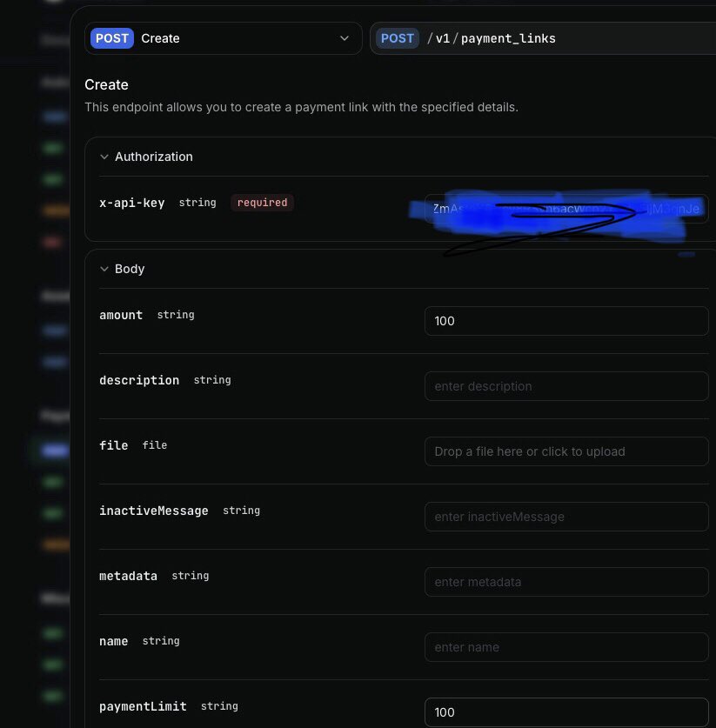Image resolution: width=716 pixels, height=728 pixels.
Task: Focus the enter metadata field
Action: (x=566, y=582)
